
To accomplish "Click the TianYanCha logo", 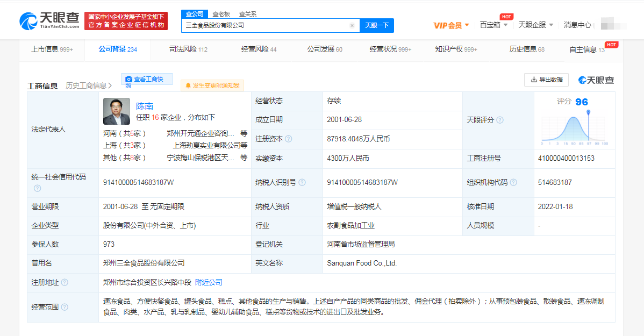I will point(49,20).
